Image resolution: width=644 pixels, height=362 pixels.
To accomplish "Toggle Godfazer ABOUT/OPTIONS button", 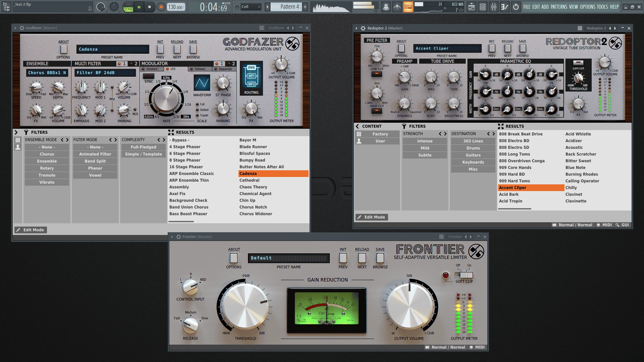I will 63,49.
